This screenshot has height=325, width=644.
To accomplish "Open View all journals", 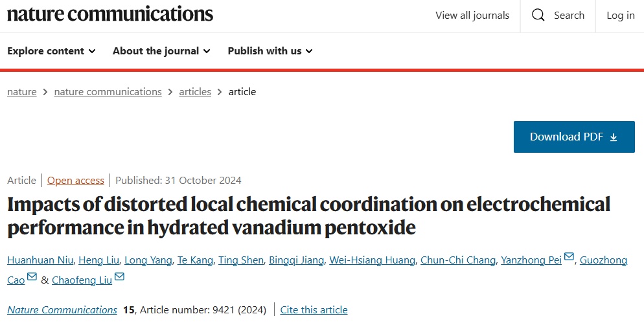I will (x=472, y=16).
